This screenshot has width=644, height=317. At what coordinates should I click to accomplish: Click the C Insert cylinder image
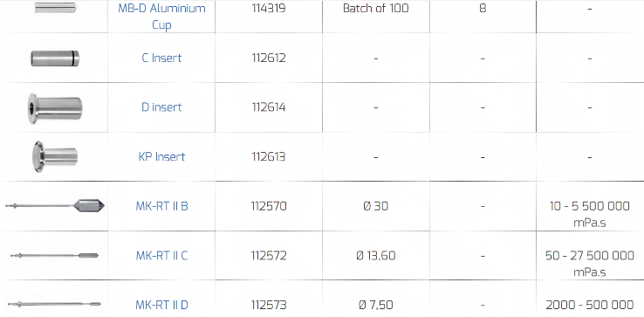click(55, 58)
